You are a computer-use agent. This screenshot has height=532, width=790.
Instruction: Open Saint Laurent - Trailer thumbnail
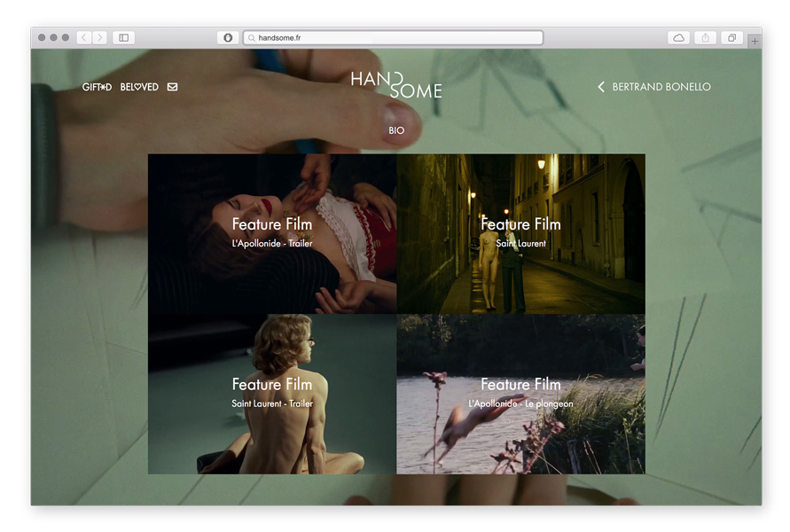point(272,394)
